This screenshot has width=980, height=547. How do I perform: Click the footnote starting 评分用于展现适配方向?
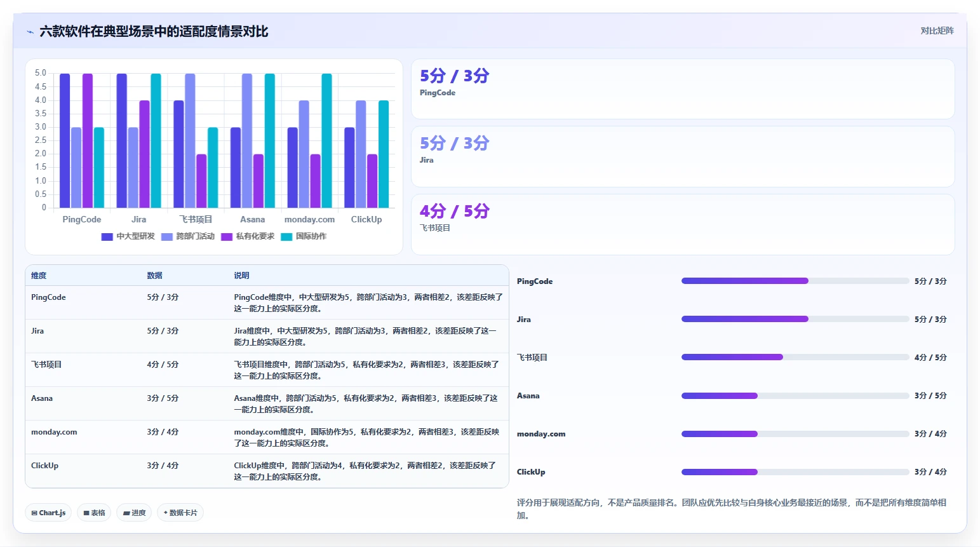[732, 509]
